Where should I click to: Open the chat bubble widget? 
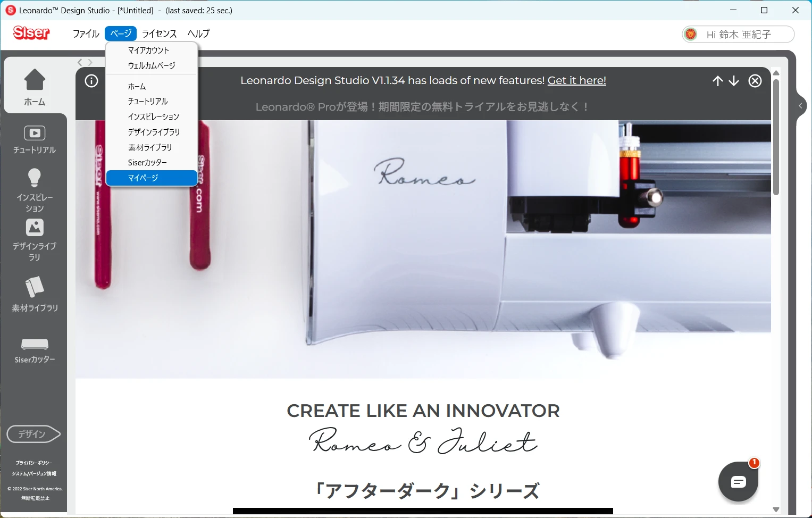point(738,482)
